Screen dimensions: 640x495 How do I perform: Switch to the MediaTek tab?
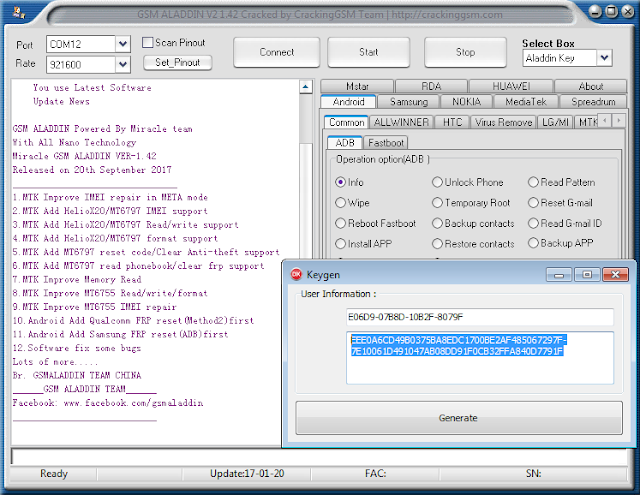point(526,102)
